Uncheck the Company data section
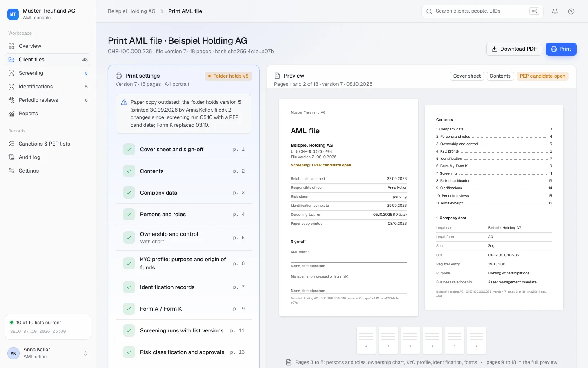 tap(129, 193)
